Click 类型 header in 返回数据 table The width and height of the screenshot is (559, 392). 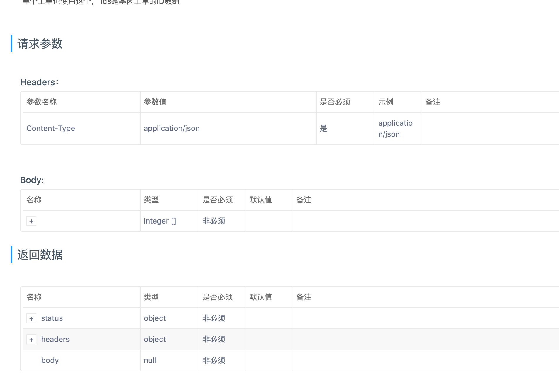pyautogui.click(x=151, y=297)
